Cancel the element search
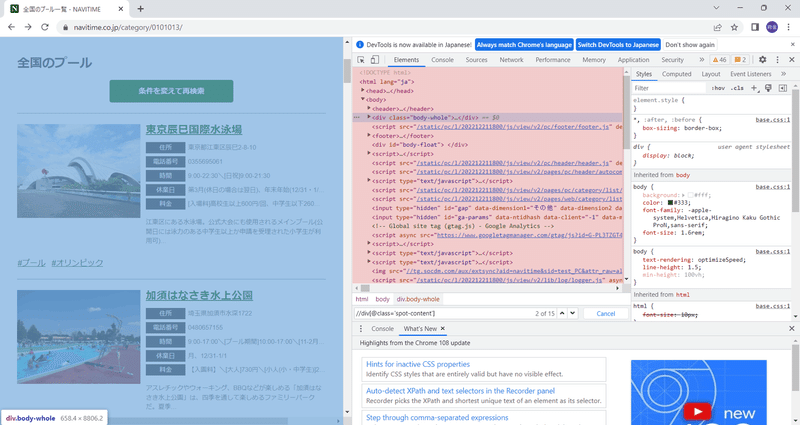Image resolution: width=800 pixels, height=425 pixels. tap(606, 313)
